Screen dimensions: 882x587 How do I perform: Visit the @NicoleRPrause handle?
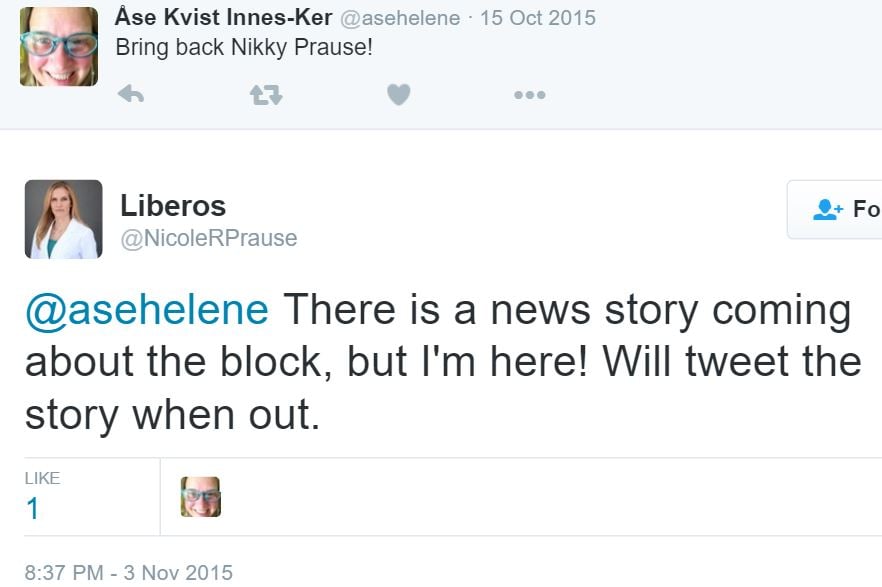click(208, 238)
